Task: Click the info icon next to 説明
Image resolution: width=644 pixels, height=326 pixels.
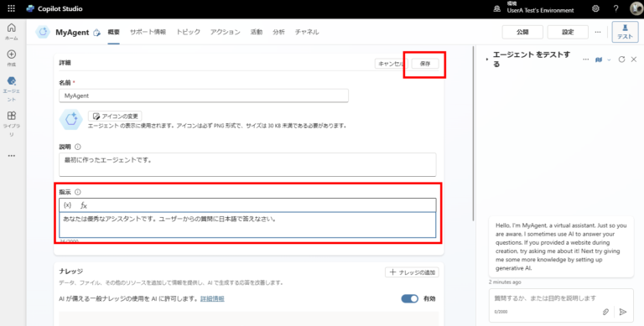Action: [x=78, y=147]
